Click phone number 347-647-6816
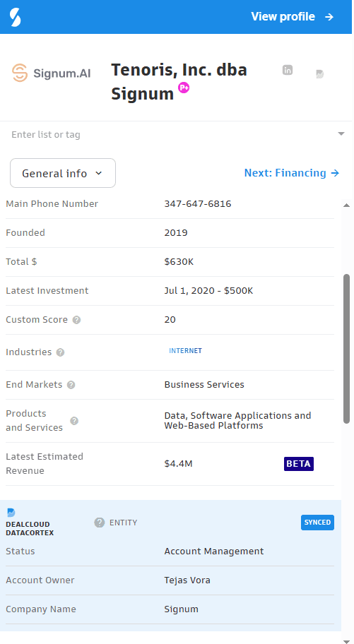The image size is (354, 644). point(198,203)
